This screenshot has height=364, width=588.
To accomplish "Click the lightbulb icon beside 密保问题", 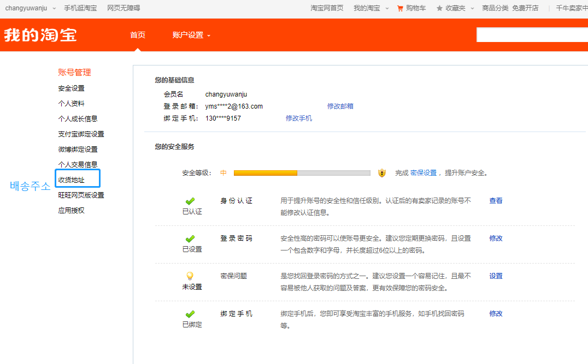I will (190, 276).
